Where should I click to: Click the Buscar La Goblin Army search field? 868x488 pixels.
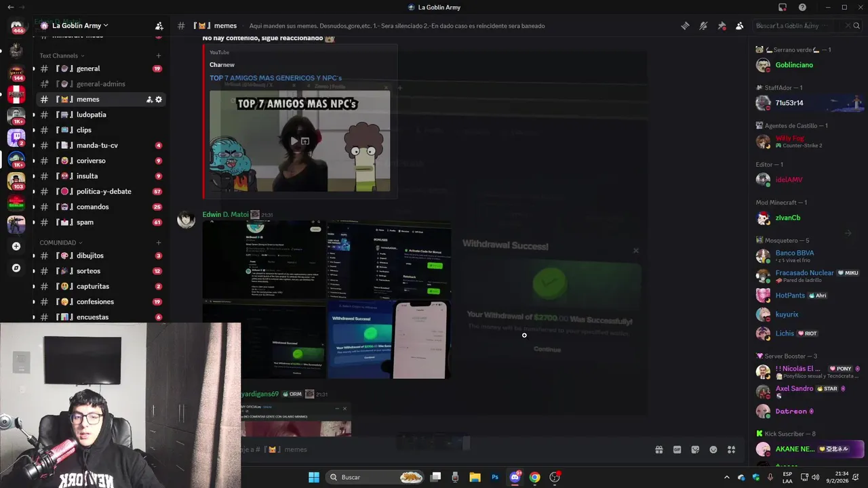point(800,26)
